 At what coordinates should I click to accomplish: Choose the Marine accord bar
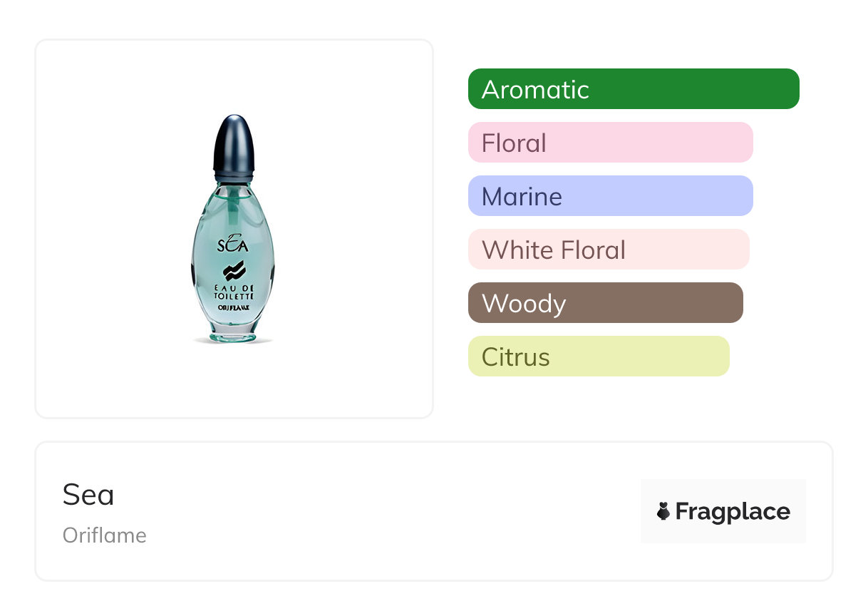[610, 196]
